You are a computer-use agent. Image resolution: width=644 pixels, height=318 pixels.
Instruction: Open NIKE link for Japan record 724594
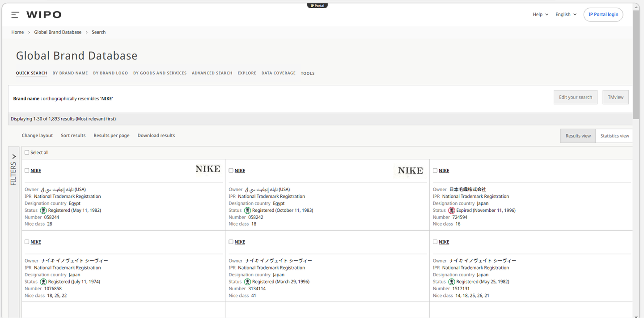click(444, 171)
